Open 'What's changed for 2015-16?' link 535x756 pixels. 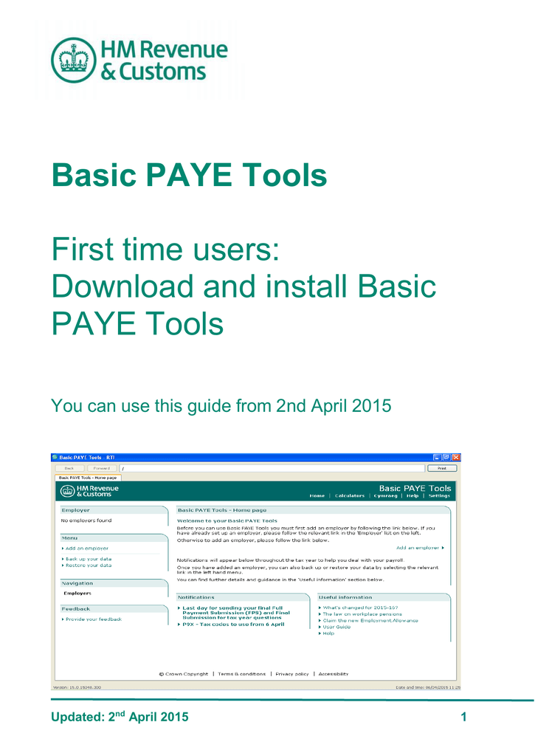click(360, 608)
